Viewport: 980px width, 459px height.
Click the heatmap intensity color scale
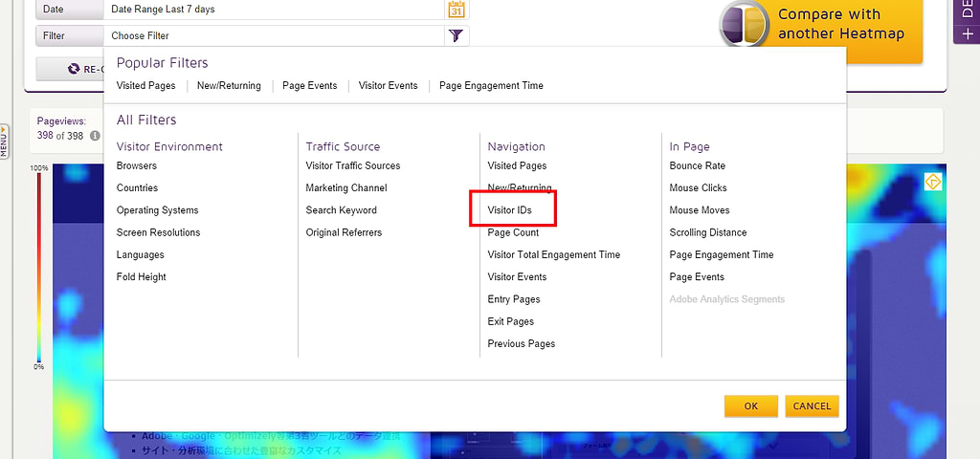point(39,268)
